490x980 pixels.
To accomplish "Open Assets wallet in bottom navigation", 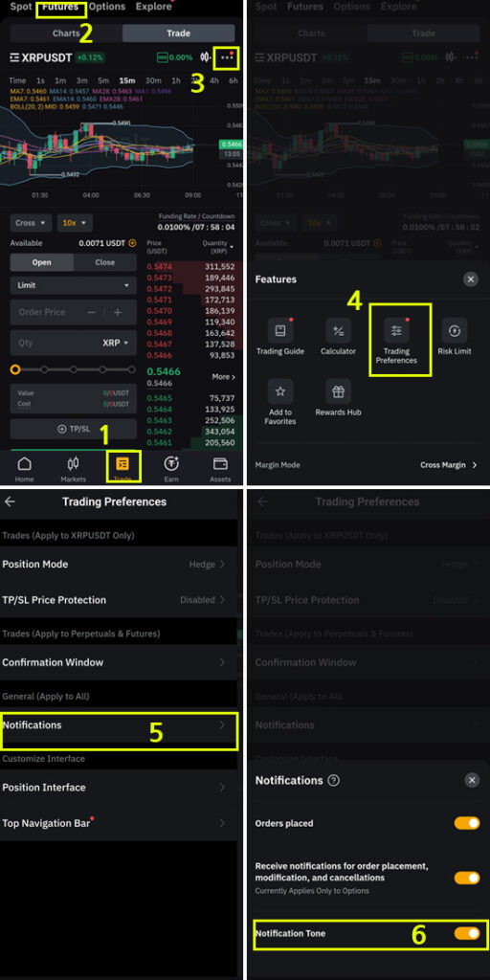I will tap(220, 468).
